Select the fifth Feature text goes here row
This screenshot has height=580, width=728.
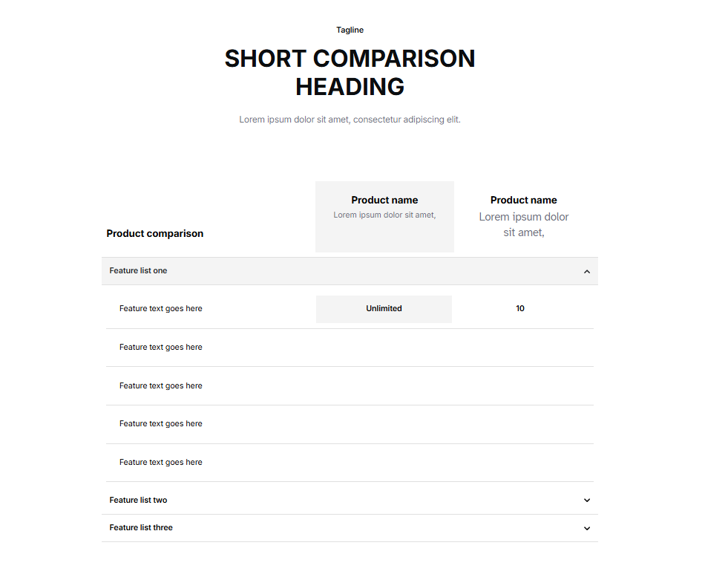pos(160,463)
